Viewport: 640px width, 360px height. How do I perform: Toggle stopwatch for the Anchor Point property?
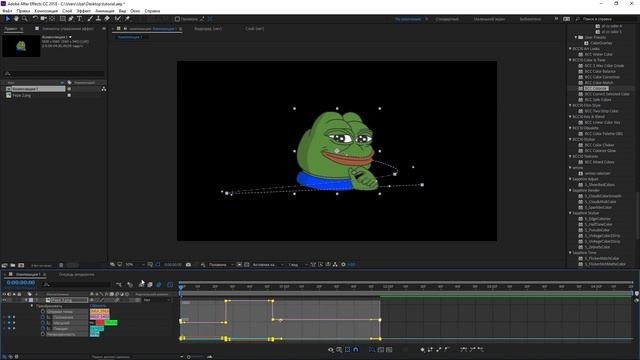[43, 311]
